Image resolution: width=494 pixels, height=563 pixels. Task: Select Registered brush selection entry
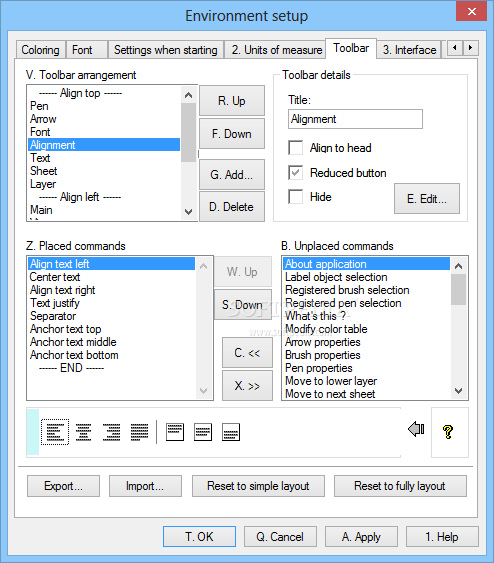367,290
